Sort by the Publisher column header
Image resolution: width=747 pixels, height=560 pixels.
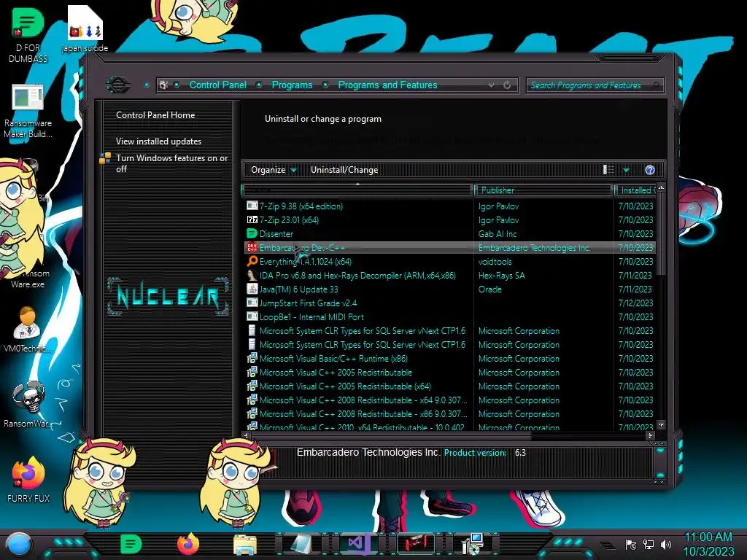pos(543,190)
